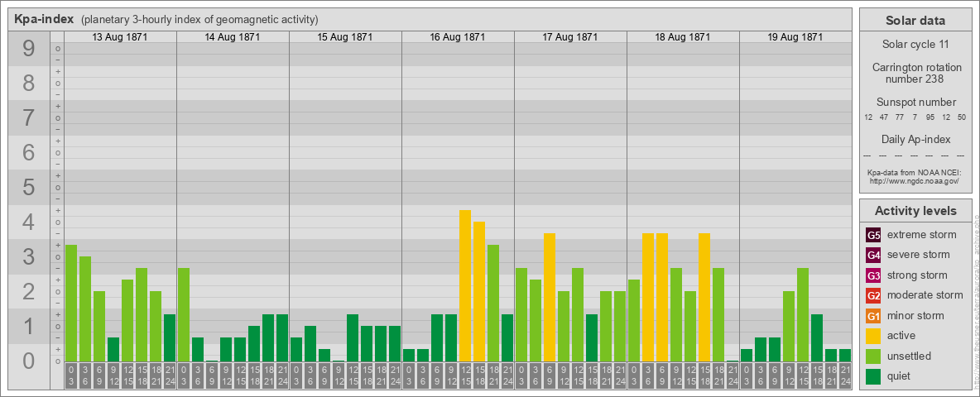The width and height of the screenshot is (980, 397).
Task: Click the 17 Aug 1871 date header
Action: point(570,37)
